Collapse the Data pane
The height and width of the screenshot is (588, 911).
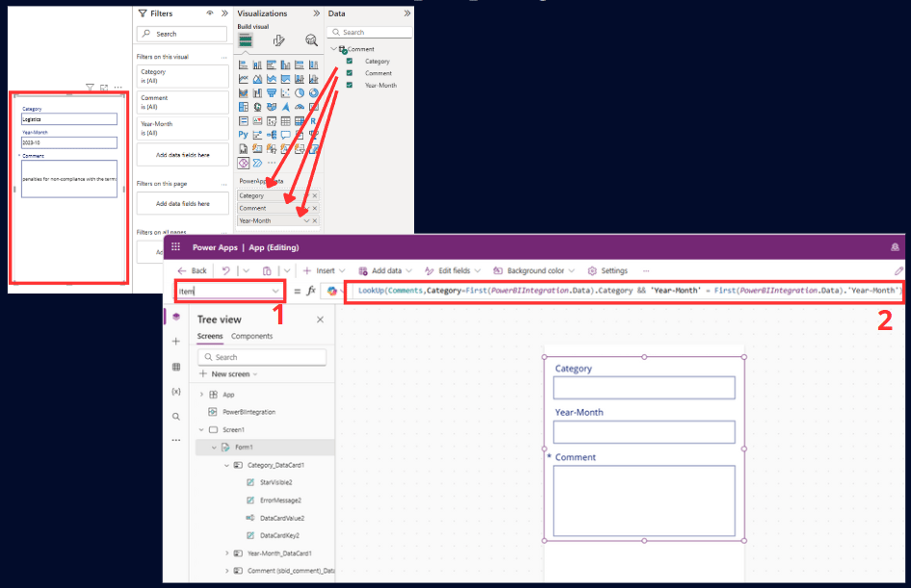click(x=407, y=13)
